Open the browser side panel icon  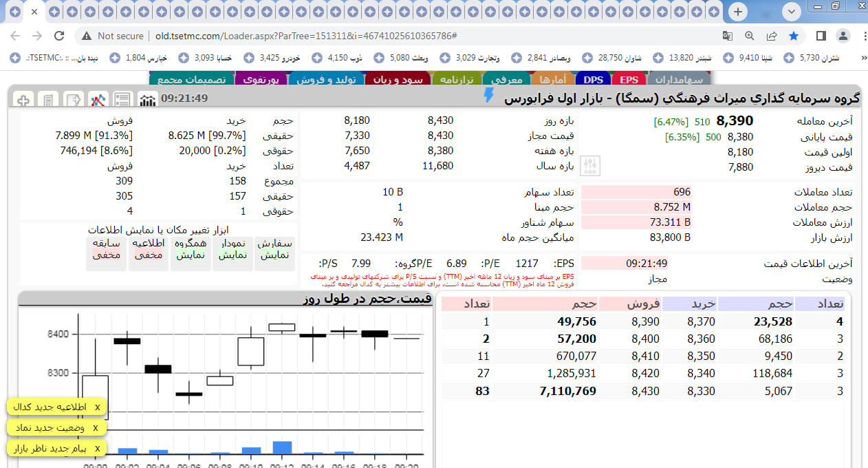[821, 36]
